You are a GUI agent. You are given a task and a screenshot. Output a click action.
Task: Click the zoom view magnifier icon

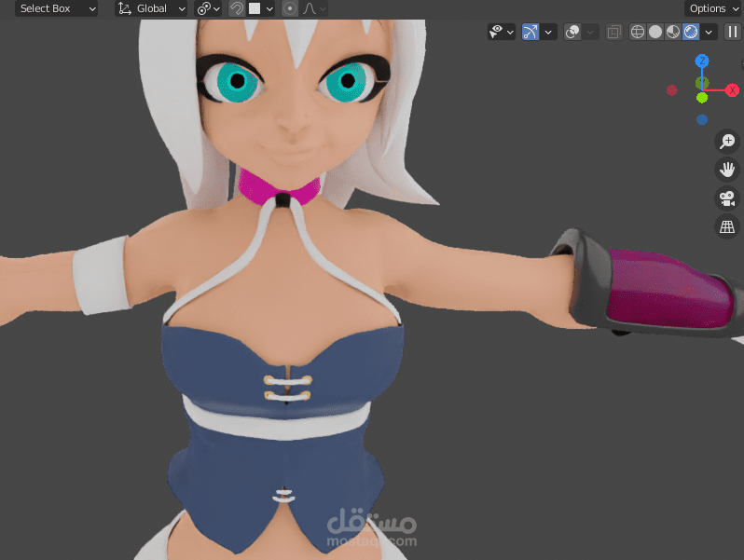tap(727, 142)
